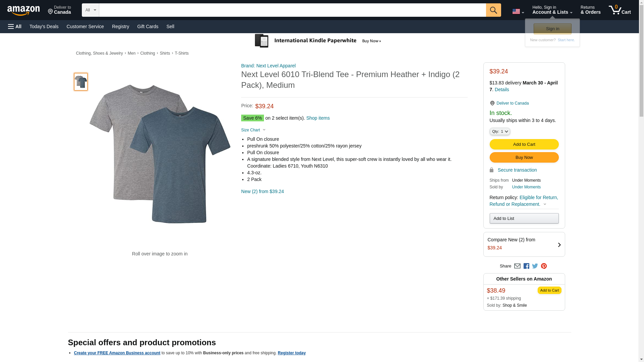
Task: Share product on Facebook
Action: click(x=526, y=266)
